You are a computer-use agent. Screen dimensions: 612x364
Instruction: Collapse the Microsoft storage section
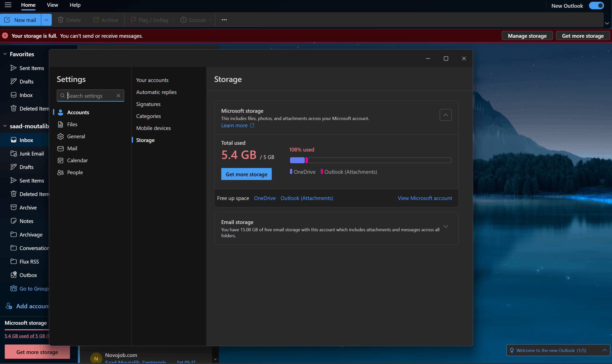[x=445, y=115]
